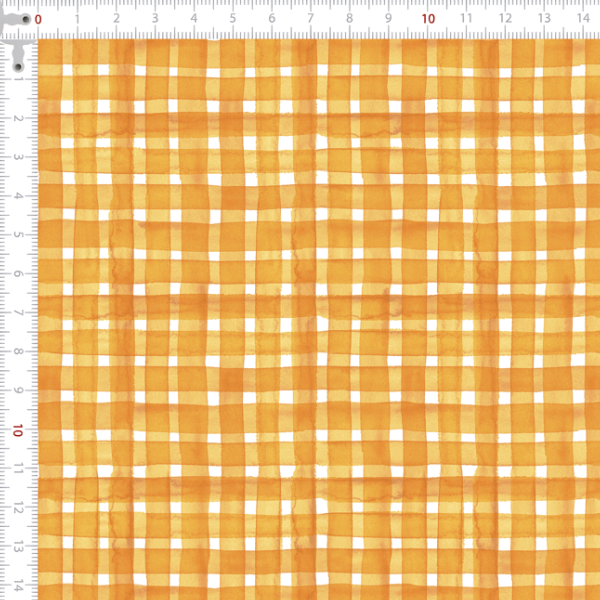This screenshot has width=600, height=600.
Task: Click number 3 on the left ruler
Action: pyautogui.click(x=18, y=157)
